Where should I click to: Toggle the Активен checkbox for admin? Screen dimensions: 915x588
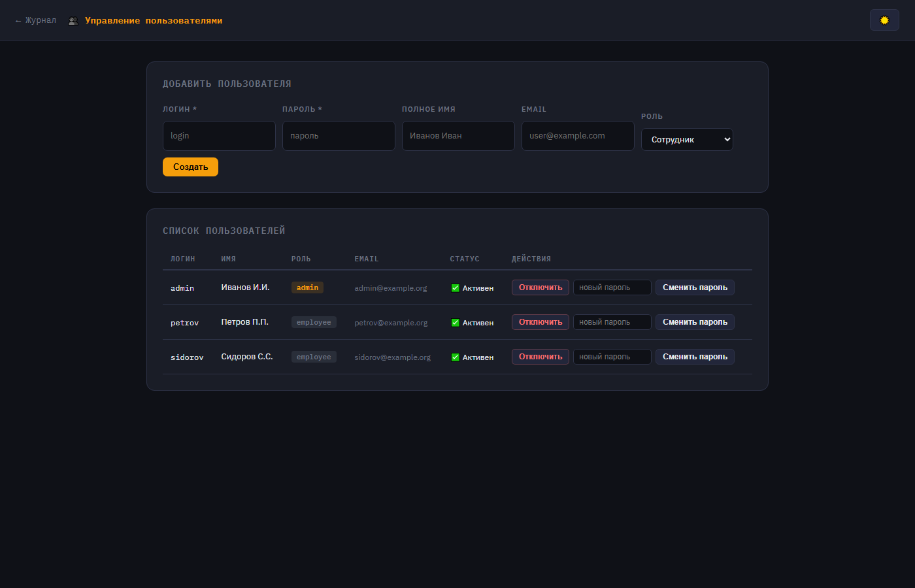[456, 288]
